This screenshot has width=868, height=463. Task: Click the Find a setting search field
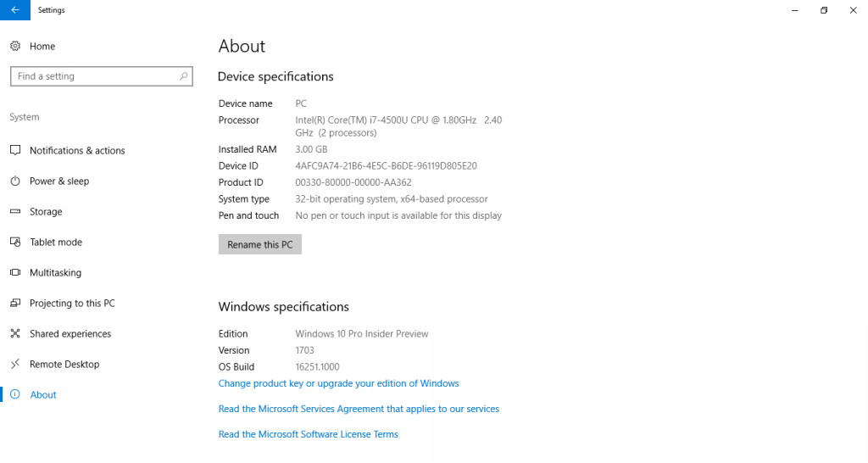coord(102,76)
